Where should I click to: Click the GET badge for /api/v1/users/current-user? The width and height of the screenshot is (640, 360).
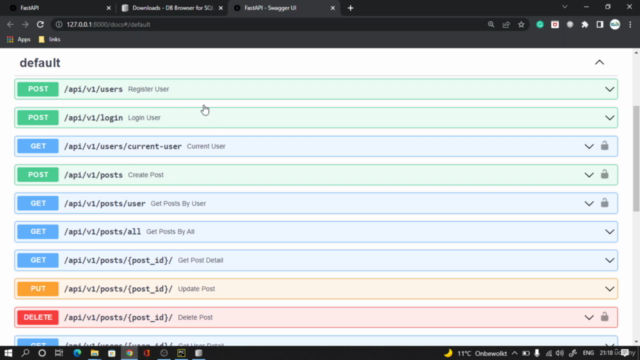click(38, 146)
